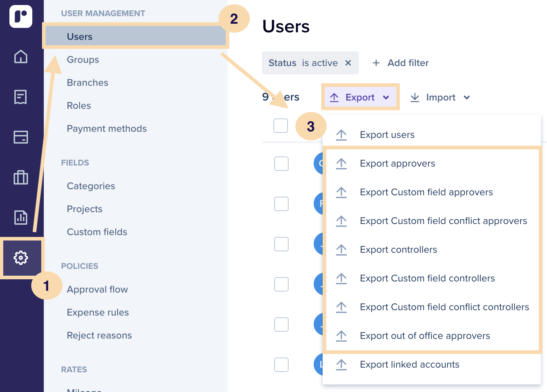547x392 pixels.
Task: Select Export controllers menu entry
Action: point(398,249)
